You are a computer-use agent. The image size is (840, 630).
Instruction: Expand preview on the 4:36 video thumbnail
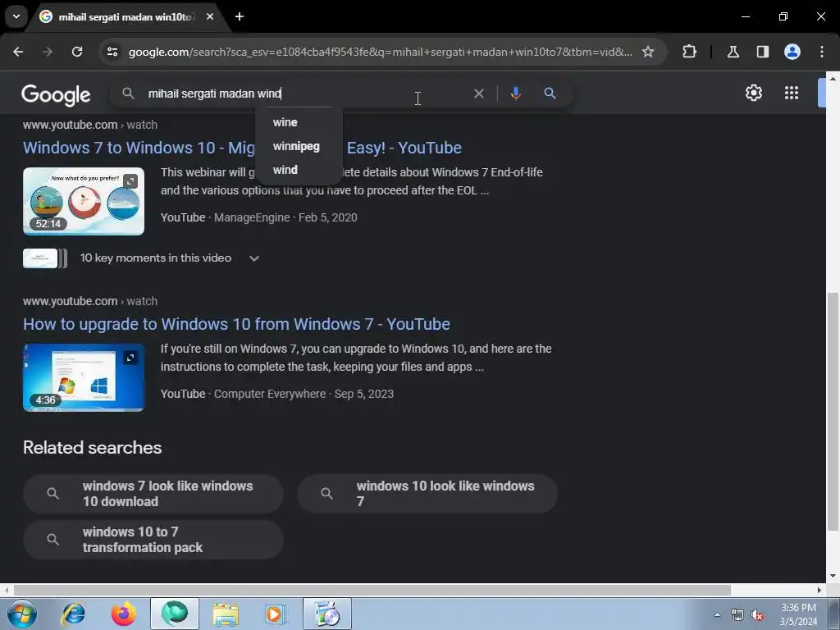tap(130, 358)
